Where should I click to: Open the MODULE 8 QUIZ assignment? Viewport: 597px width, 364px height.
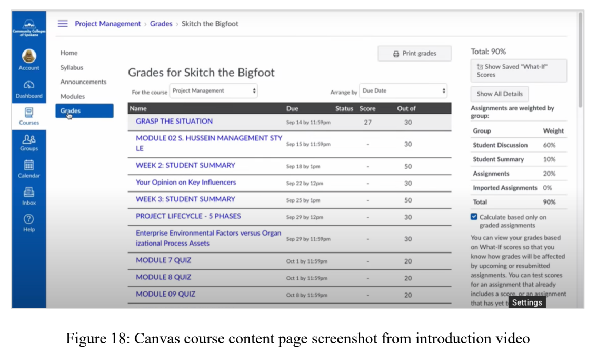tap(163, 277)
